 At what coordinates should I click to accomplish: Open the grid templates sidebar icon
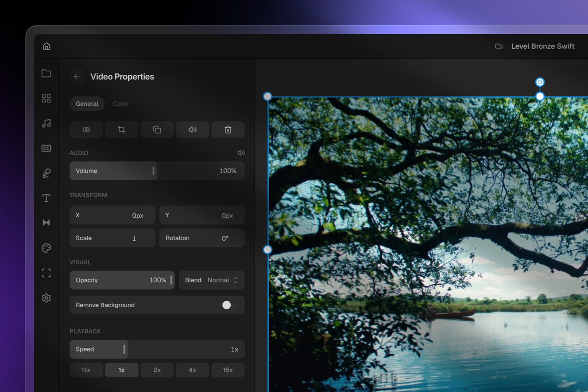[46, 98]
